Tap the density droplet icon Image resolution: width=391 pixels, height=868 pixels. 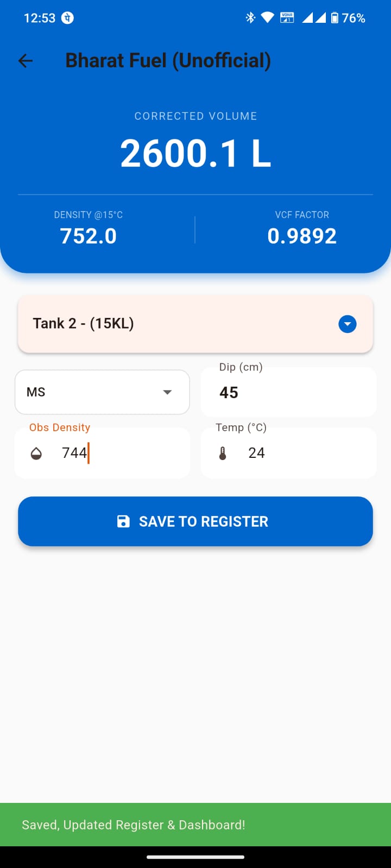36,454
